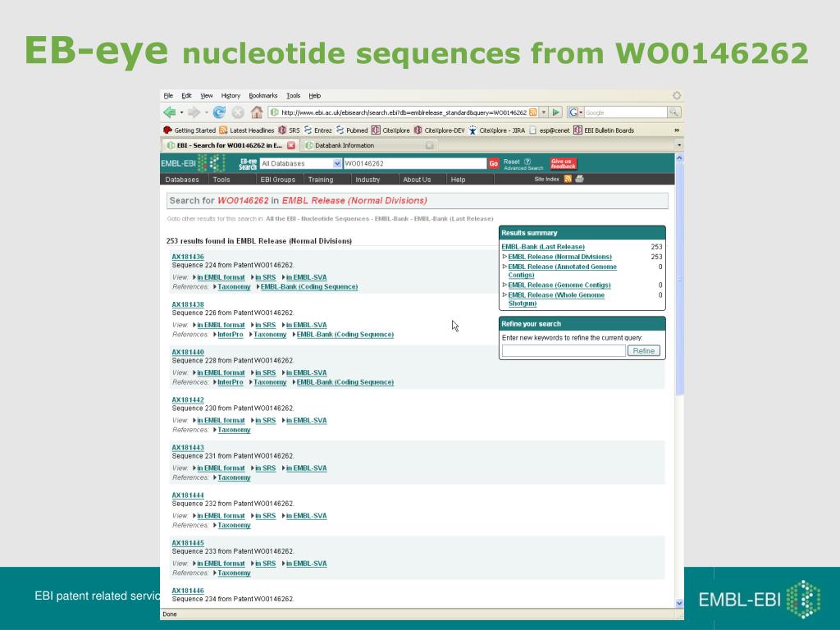Click the vertical scrollbar up arrow

(679, 158)
